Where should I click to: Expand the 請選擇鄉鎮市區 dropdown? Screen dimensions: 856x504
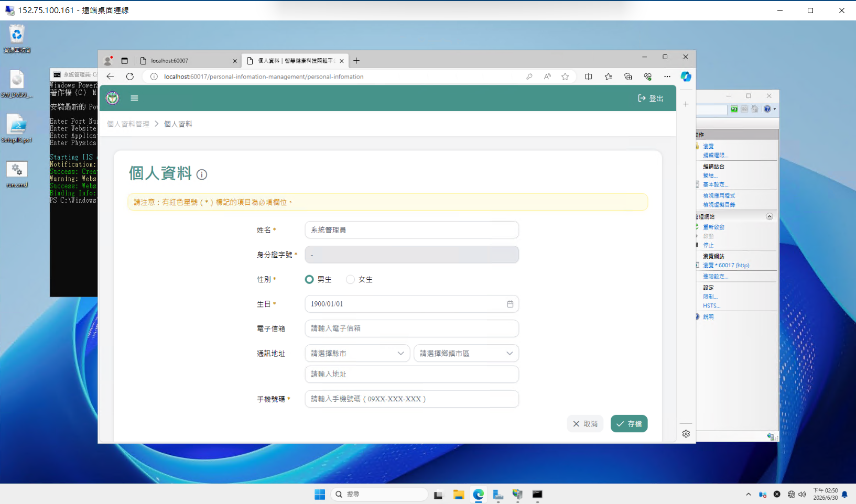466,354
